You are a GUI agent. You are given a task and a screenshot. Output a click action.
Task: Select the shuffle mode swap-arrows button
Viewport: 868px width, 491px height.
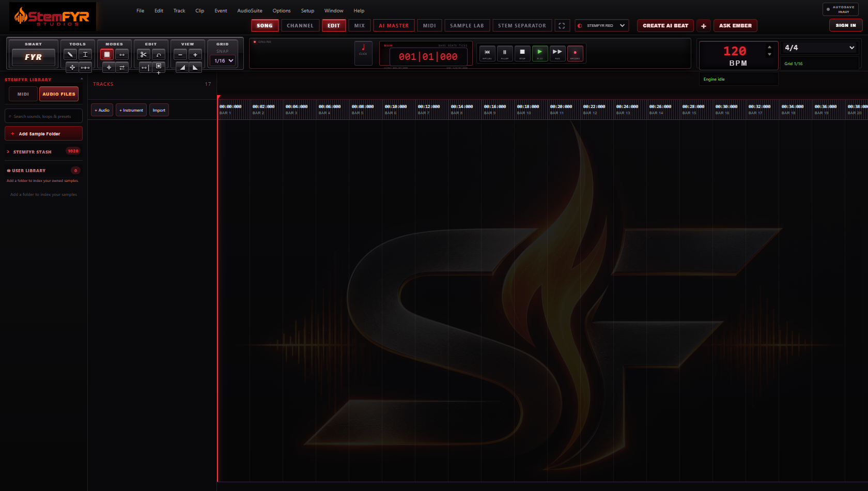122,67
